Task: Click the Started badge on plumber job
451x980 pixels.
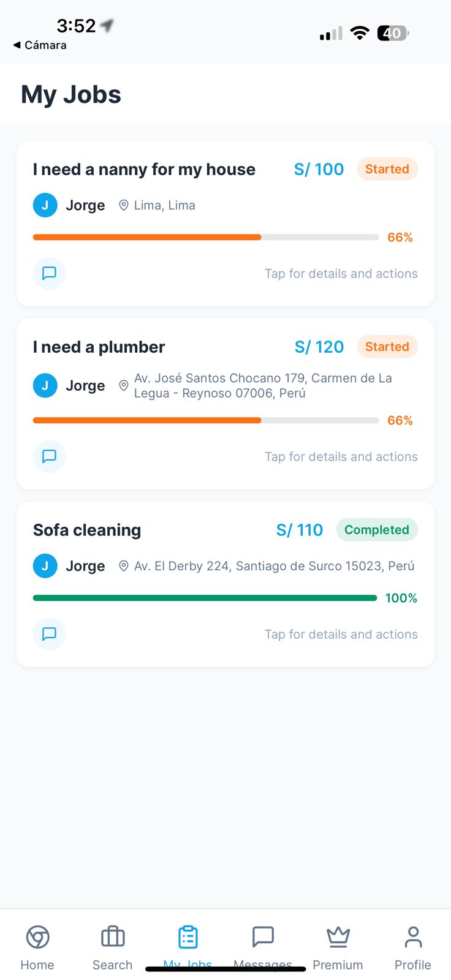Action: point(387,347)
